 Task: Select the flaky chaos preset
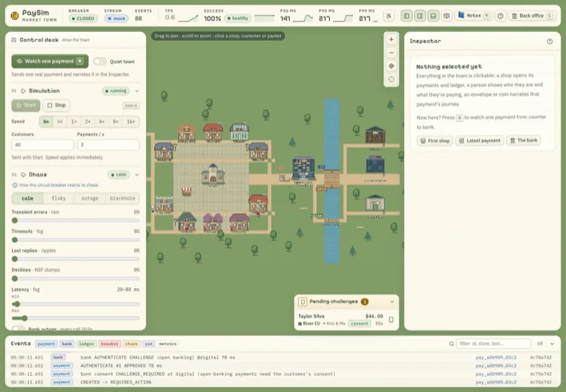[59, 198]
